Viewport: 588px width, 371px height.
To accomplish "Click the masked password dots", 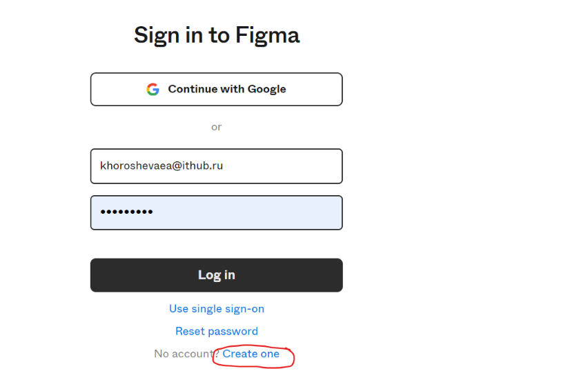I will [x=126, y=212].
